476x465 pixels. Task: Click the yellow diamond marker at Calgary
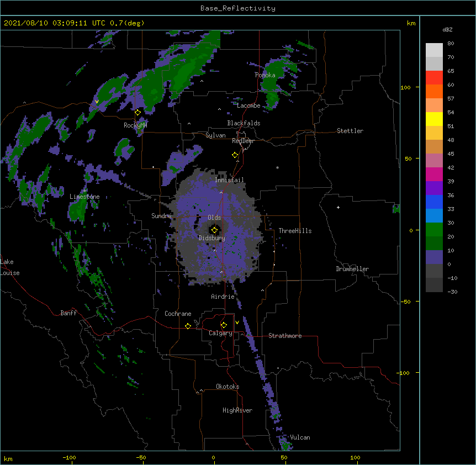tap(224, 325)
